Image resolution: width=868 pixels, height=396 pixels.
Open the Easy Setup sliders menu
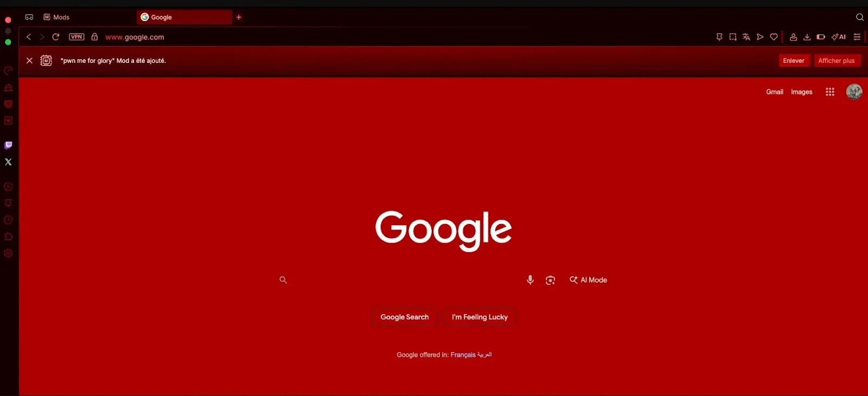coord(857,37)
